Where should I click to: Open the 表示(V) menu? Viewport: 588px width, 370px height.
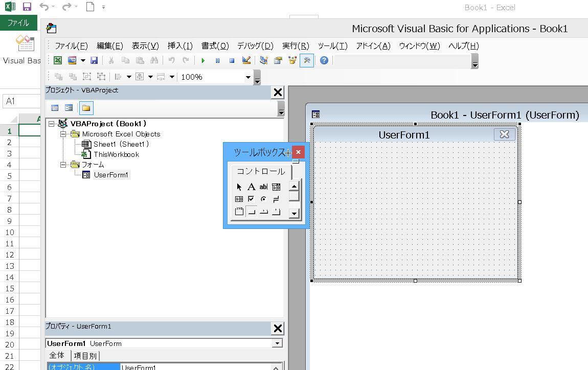pos(146,45)
